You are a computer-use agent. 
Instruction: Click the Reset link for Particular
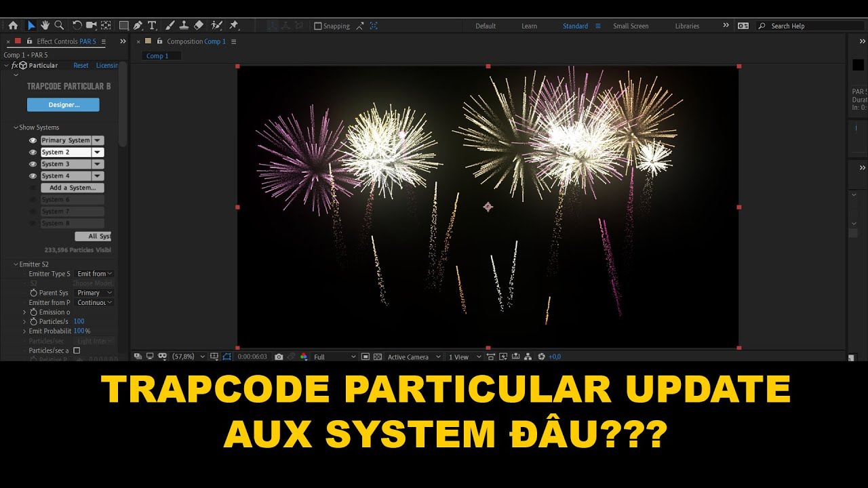tap(81, 66)
